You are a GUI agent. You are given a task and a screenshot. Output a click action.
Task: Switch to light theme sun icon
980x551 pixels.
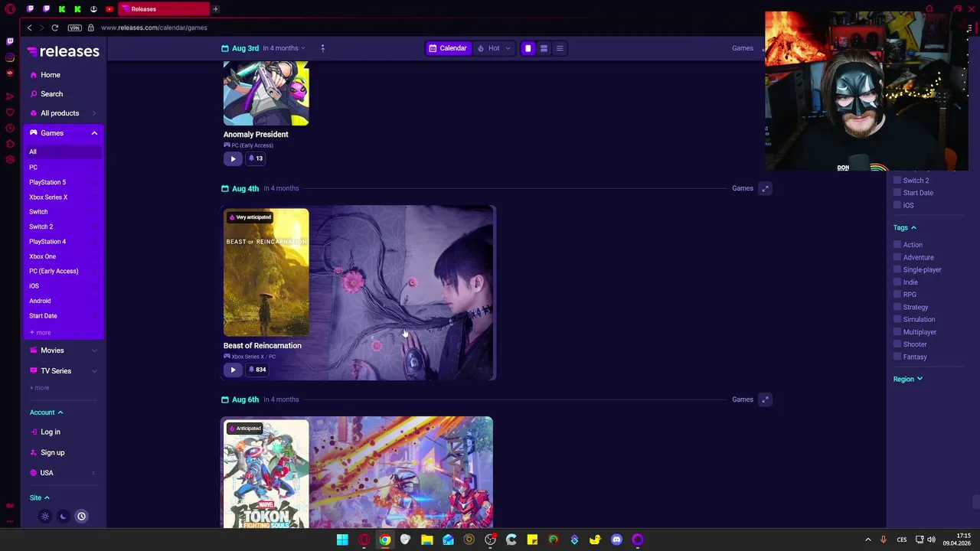pos(45,517)
